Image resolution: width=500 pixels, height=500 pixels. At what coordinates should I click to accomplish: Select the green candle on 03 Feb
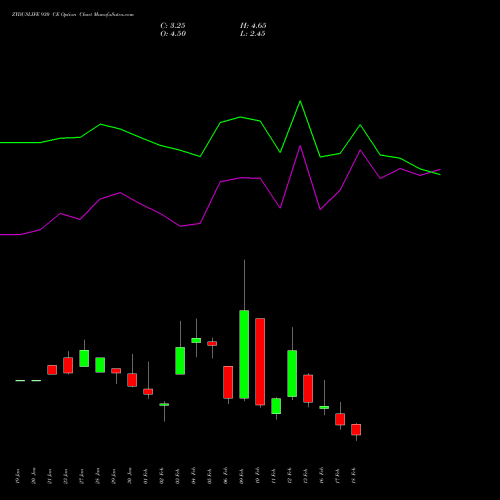click(x=180, y=361)
